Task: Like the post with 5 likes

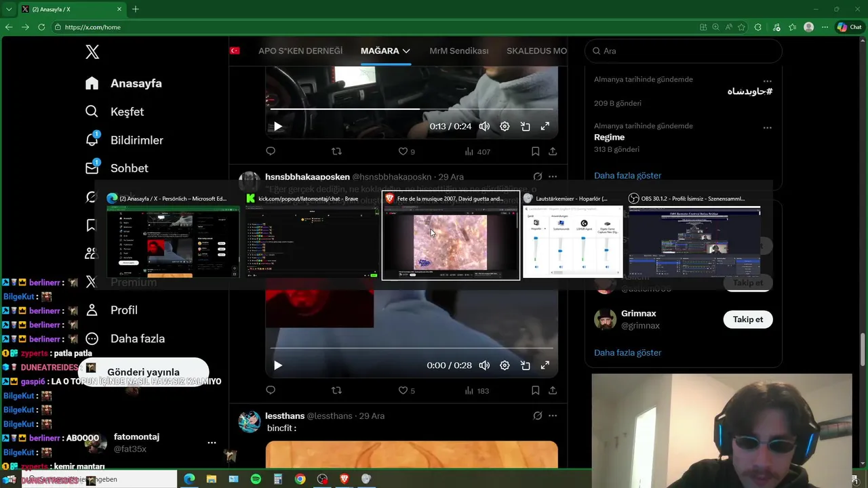Action: coord(406,390)
